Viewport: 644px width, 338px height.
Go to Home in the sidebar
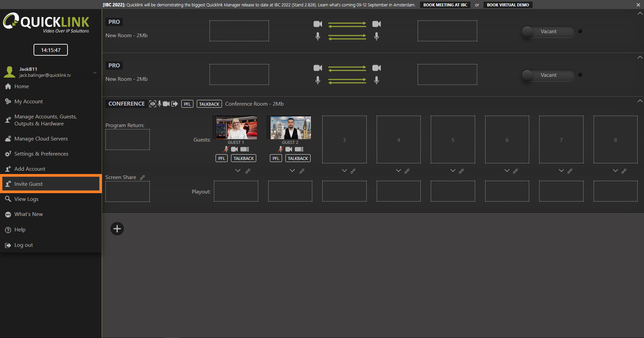click(51, 87)
